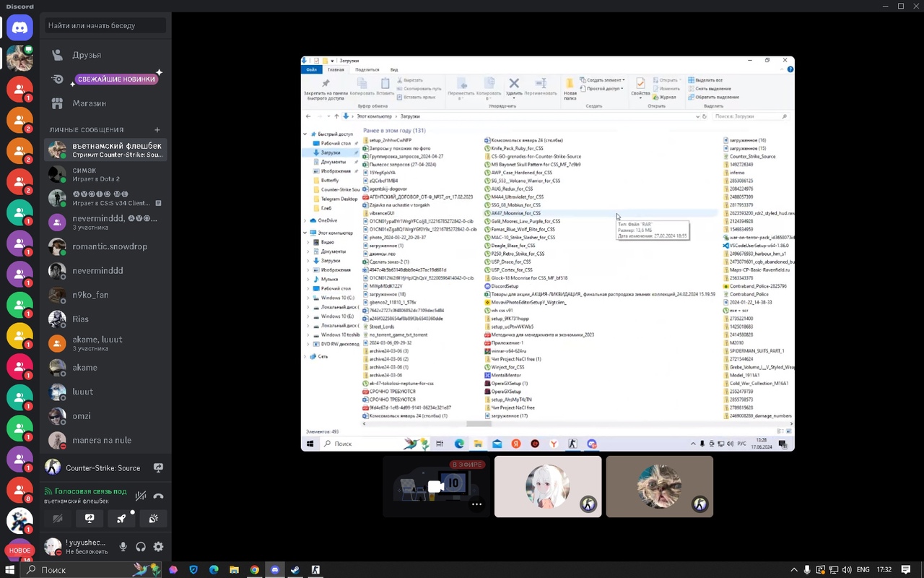Viewport: 924px width, 578px height.
Task: Open the Друзья friends page
Action: point(105,55)
